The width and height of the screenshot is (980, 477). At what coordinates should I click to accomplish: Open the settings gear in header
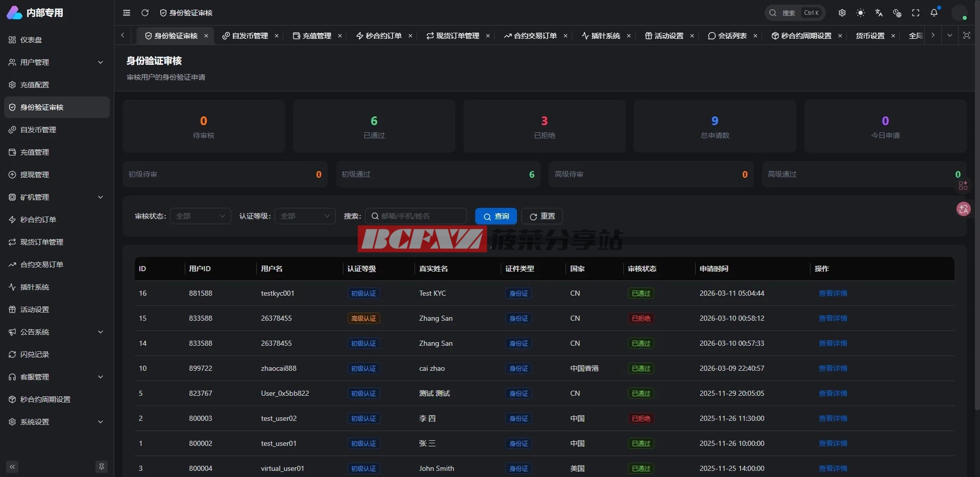(842, 13)
